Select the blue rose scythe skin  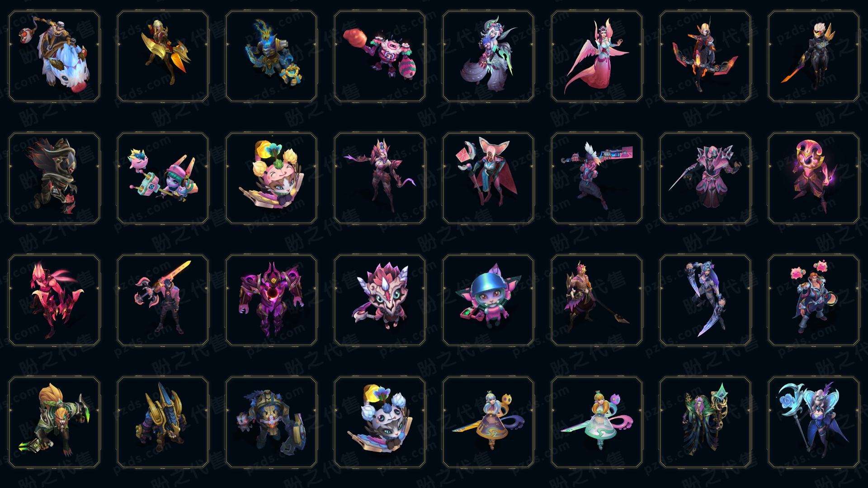(x=814, y=422)
